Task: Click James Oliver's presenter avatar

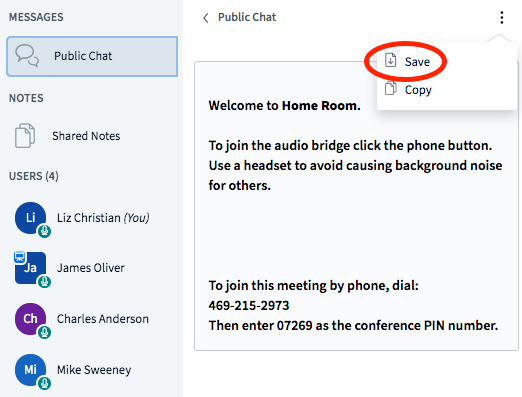Action: click(30, 268)
